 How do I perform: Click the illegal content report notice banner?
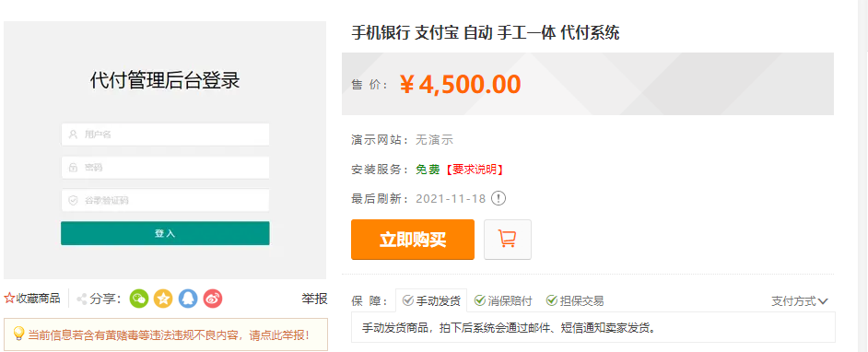point(166,334)
